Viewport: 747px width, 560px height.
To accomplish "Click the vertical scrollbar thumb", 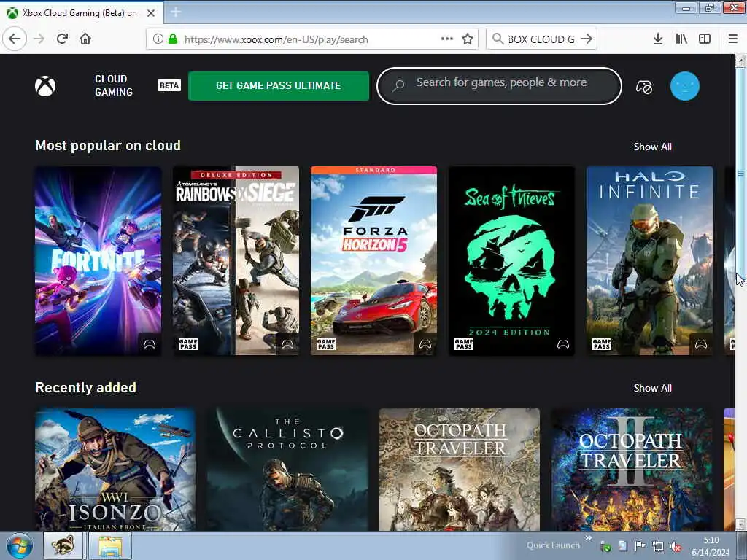I will tap(740, 174).
